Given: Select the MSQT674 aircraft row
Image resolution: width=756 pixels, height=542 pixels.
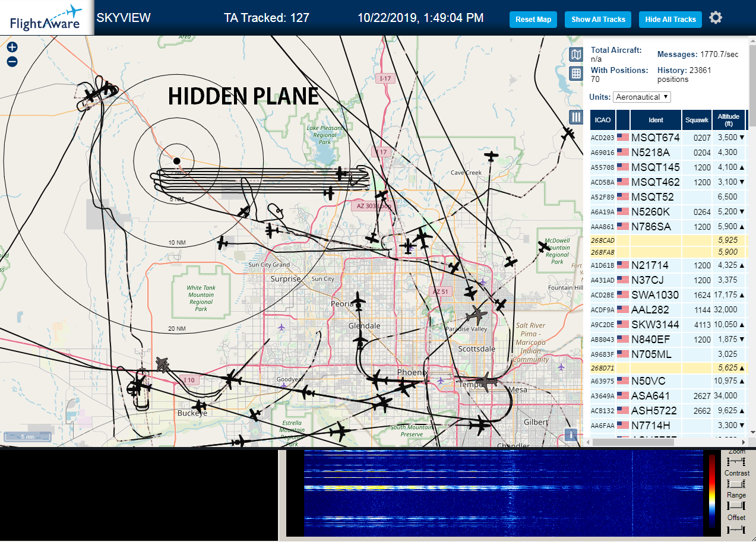Looking at the screenshot, I should (668, 137).
